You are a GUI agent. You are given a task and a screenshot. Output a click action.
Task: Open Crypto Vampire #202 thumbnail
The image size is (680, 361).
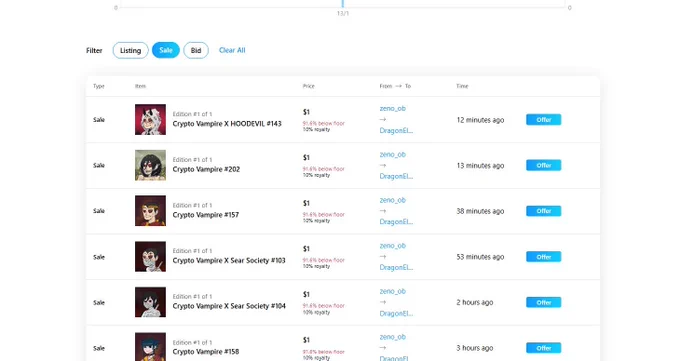coord(150,165)
